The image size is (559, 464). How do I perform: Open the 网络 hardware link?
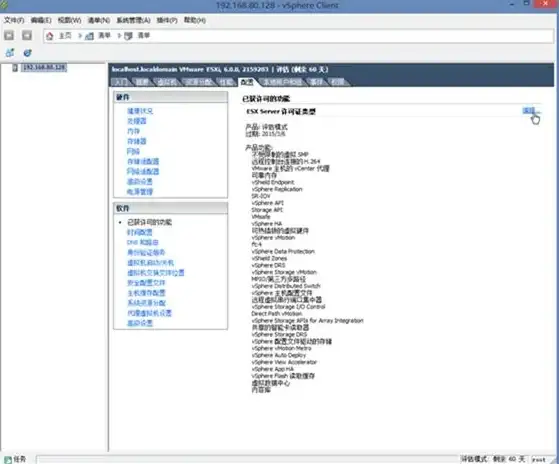pyautogui.click(x=133, y=151)
